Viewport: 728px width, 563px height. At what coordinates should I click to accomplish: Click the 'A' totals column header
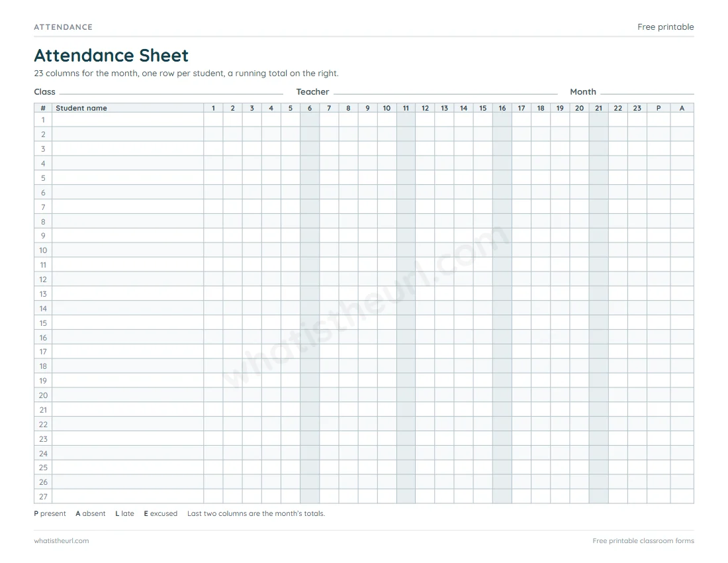point(682,108)
